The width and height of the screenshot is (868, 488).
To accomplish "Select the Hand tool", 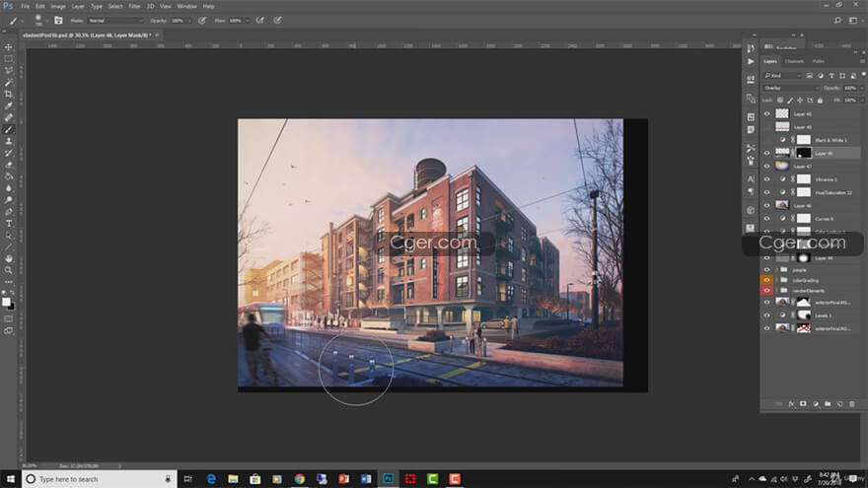I will pos(9,258).
